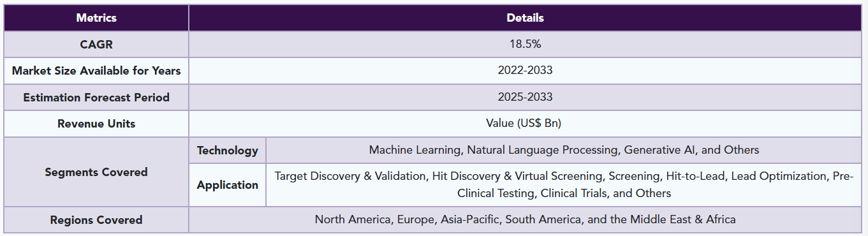Click the Technology sub-label
Screen dimensions: 868x236
click(228, 151)
